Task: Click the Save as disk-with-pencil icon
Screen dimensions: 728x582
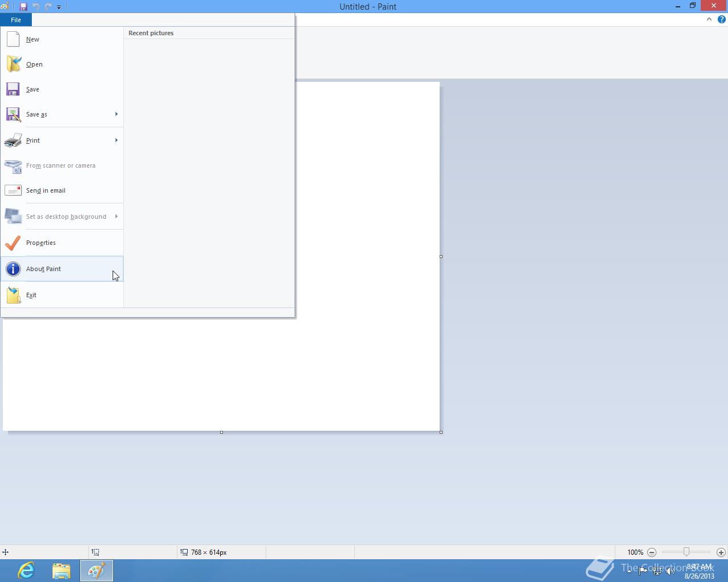Action: [13, 114]
